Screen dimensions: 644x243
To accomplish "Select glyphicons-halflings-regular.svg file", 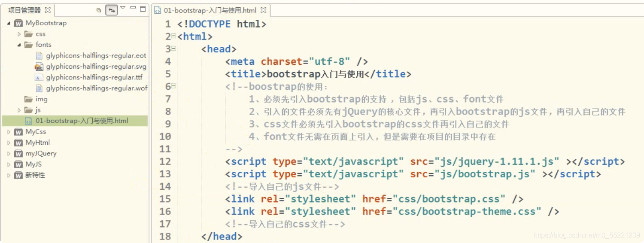I will click(96, 67).
